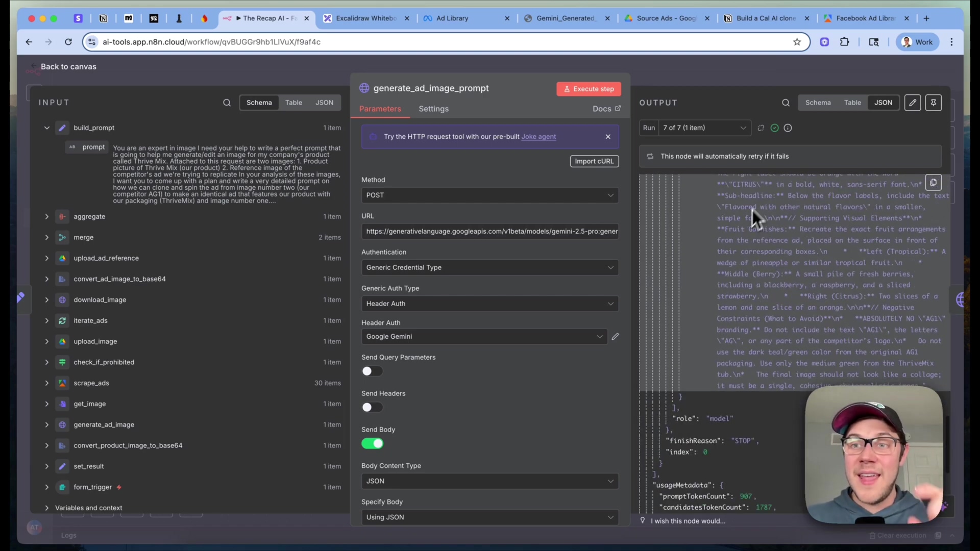The height and width of the screenshot is (551, 980).
Task: Click the URL input field
Action: (x=490, y=232)
